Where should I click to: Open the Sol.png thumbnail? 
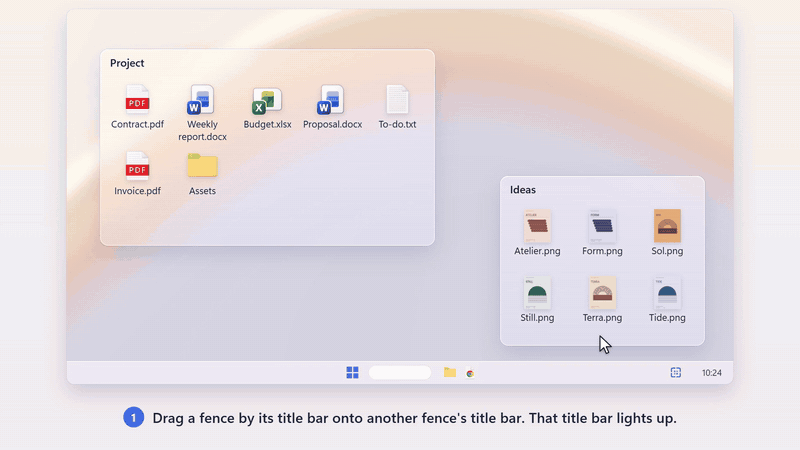tap(667, 226)
